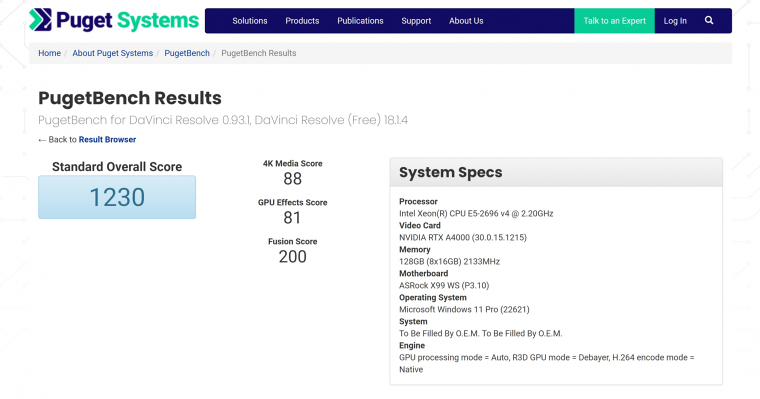Open the search magnifier icon
Viewport: 760px width, 399px height.
(709, 20)
